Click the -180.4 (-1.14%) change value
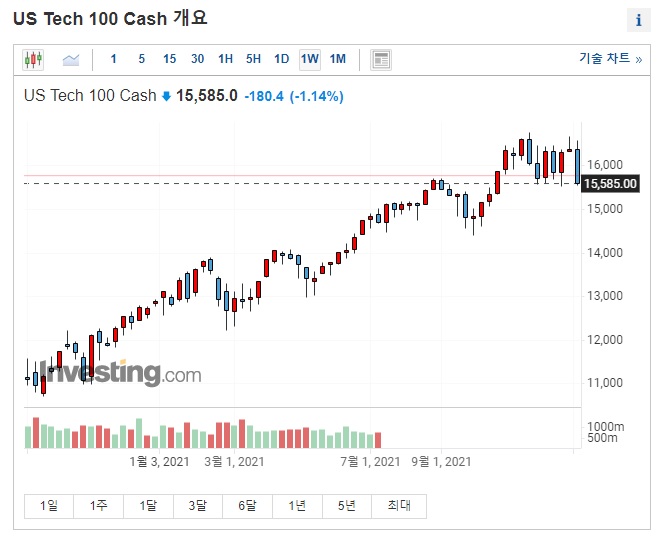The image size is (664, 541). point(294,97)
